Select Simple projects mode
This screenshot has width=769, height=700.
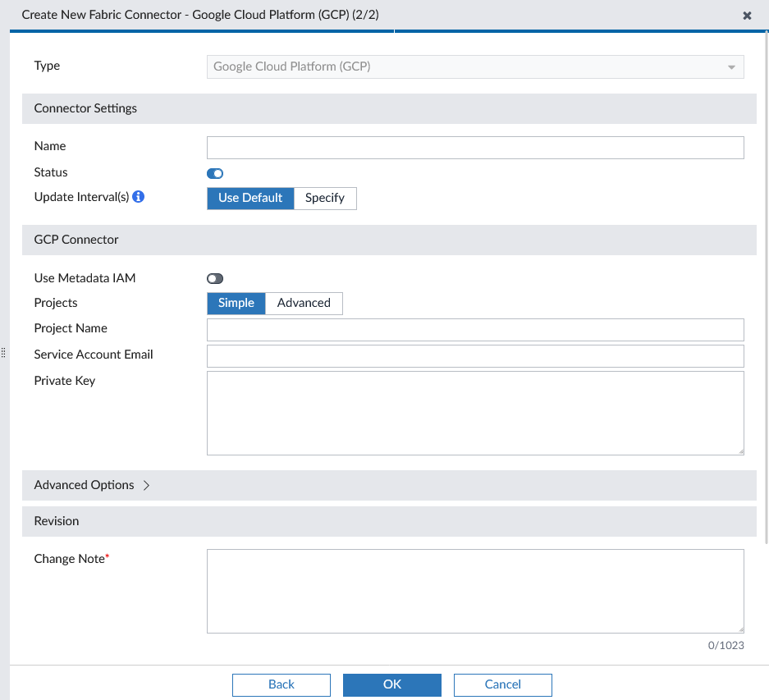[236, 303]
